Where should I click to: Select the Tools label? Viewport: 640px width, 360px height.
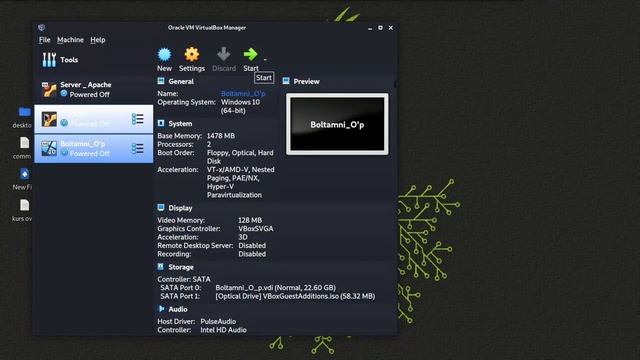tap(69, 60)
